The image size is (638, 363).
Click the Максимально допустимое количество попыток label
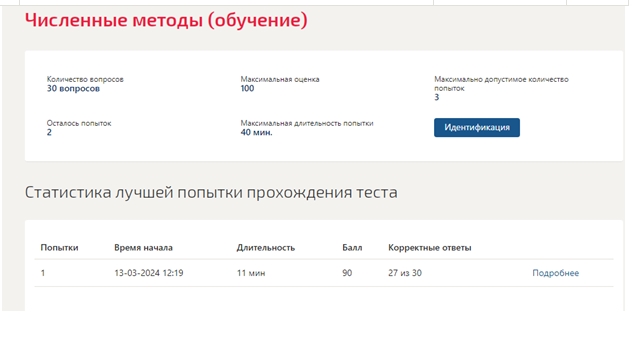(501, 83)
